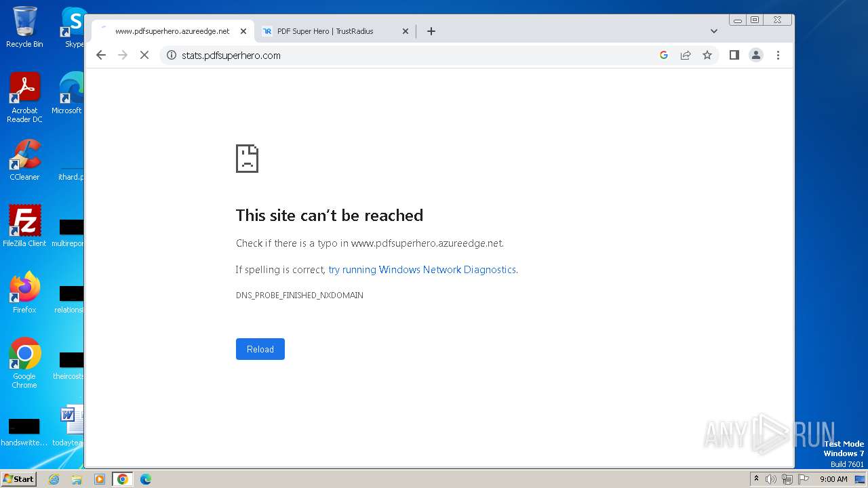Switch to the www.pdfsuperhero.azureedge.net tab
Screen dimensions: 868x488
(173, 31)
